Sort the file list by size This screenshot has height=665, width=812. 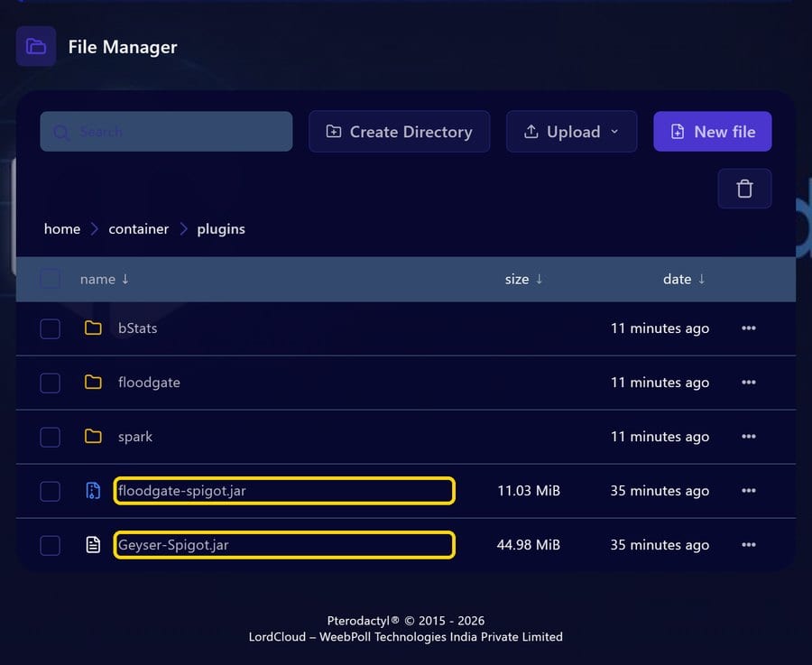coord(523,279)
